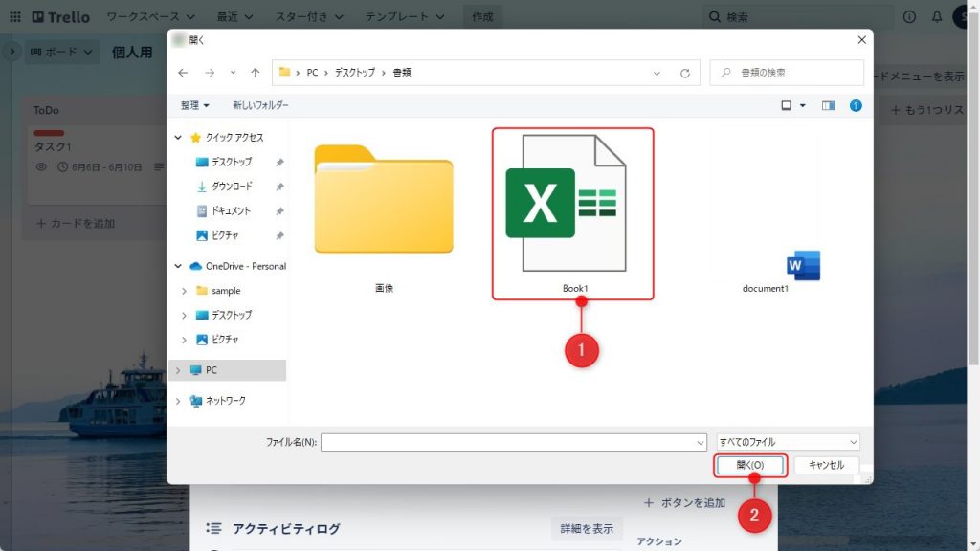
Task: Click 詳細を表示 in activity log
Action: [x=587, y=528]
